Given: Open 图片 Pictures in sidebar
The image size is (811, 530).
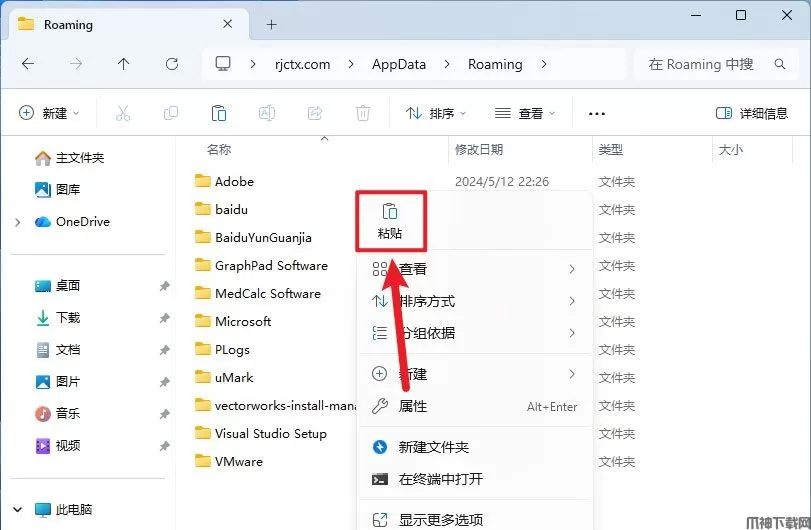Looking at the screenshot, I should tap(57, 382).
